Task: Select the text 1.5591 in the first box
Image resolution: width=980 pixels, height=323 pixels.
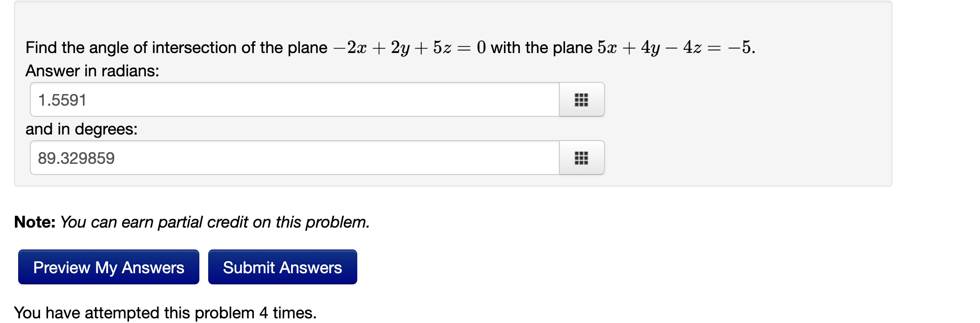Action: coord(62,100)
